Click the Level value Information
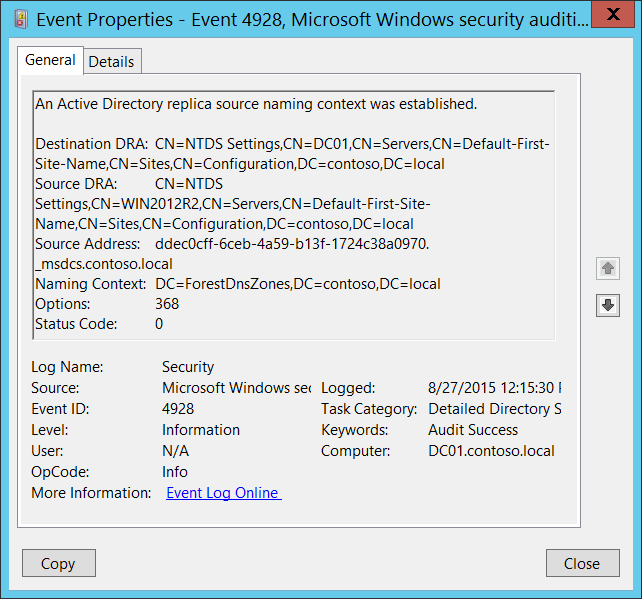This screenshot has width=642, height=599. click(x=201, y=430)
